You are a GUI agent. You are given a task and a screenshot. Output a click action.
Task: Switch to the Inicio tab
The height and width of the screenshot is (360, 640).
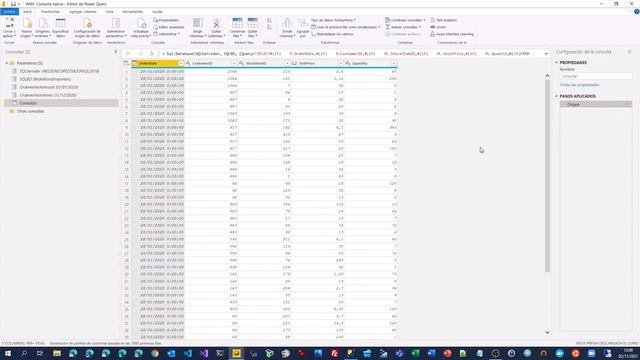tap(27, 11)
